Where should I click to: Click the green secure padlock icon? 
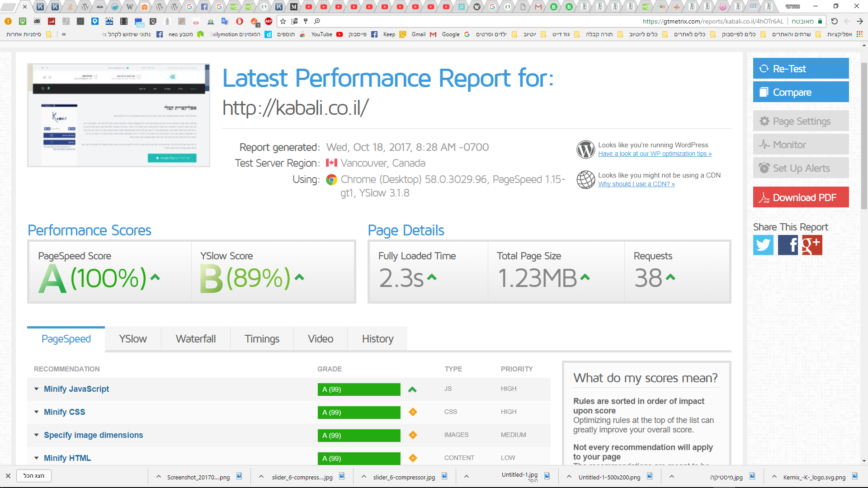820,21
